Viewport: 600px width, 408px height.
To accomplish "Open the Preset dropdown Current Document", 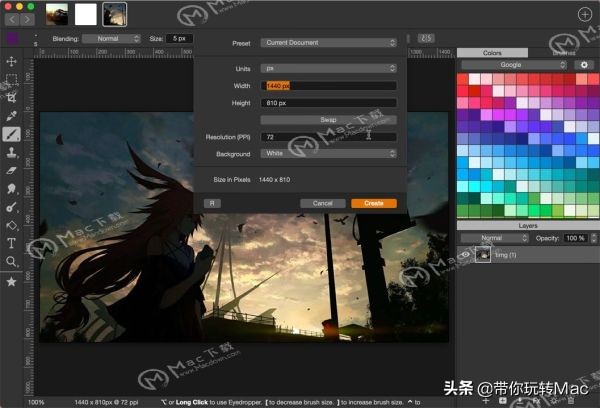I will click(328, 43).
